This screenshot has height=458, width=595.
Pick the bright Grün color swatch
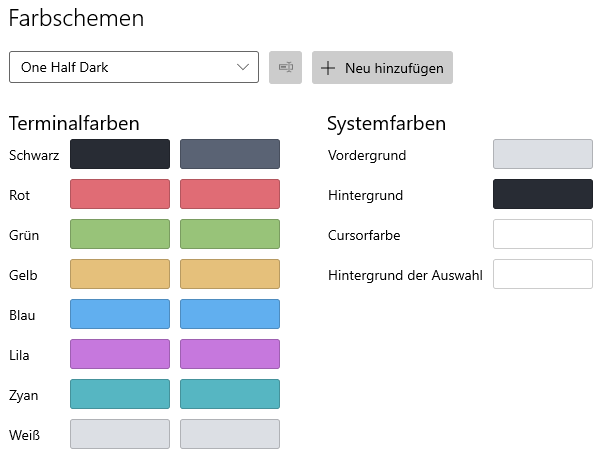point(230,234)
